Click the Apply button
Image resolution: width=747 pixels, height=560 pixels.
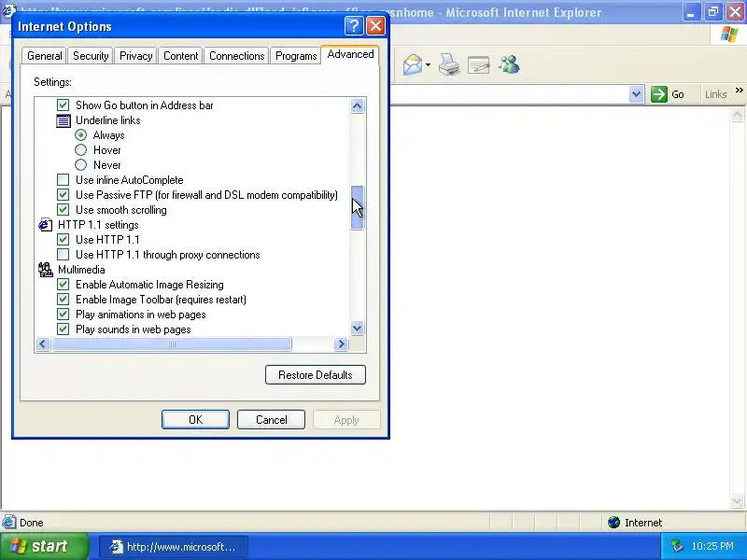pyautogui.click(x=346, y=419)
